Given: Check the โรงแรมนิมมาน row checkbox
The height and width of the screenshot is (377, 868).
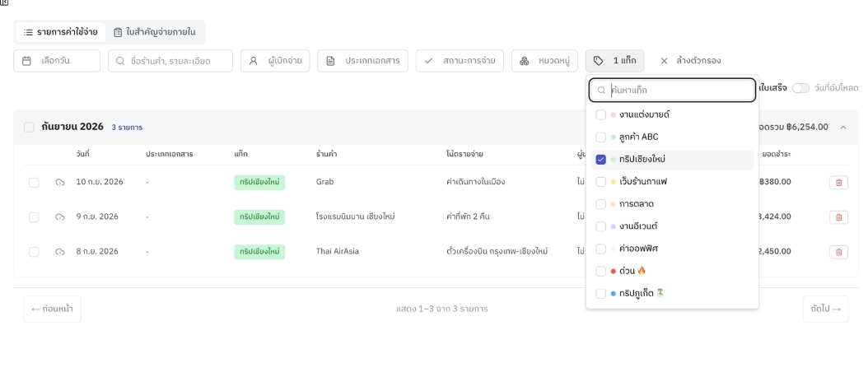Looking at the screenshot, I should (x=34, y=217).
